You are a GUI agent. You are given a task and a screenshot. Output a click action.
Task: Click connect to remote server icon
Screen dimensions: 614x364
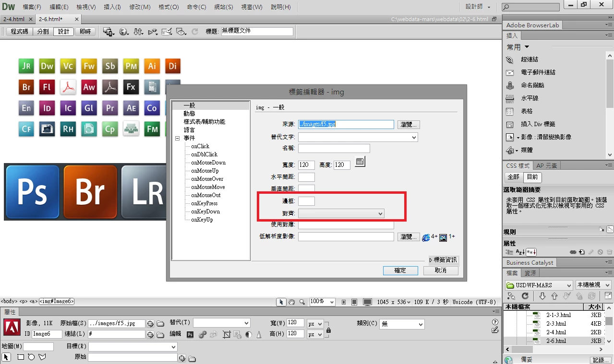pyautogui.click(x=511, y=296)
